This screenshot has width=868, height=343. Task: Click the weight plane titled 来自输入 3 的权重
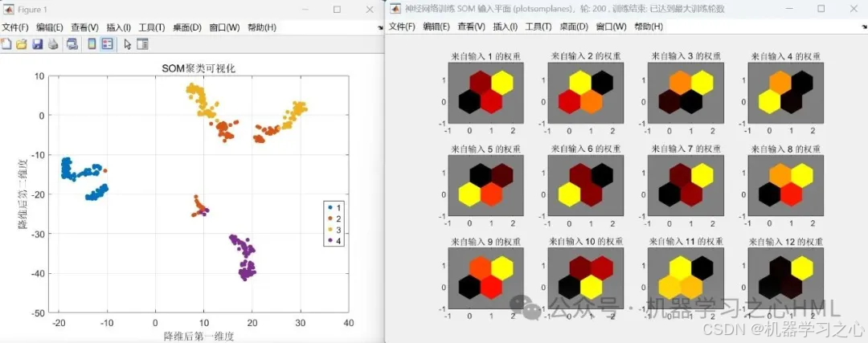pyautogui.click(x=686, y=92)
